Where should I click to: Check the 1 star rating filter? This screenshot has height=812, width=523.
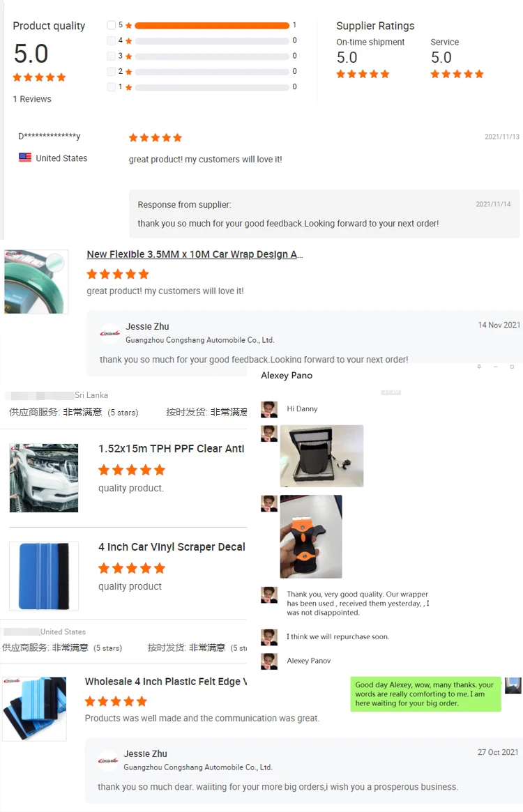click(x=111, y=87)
